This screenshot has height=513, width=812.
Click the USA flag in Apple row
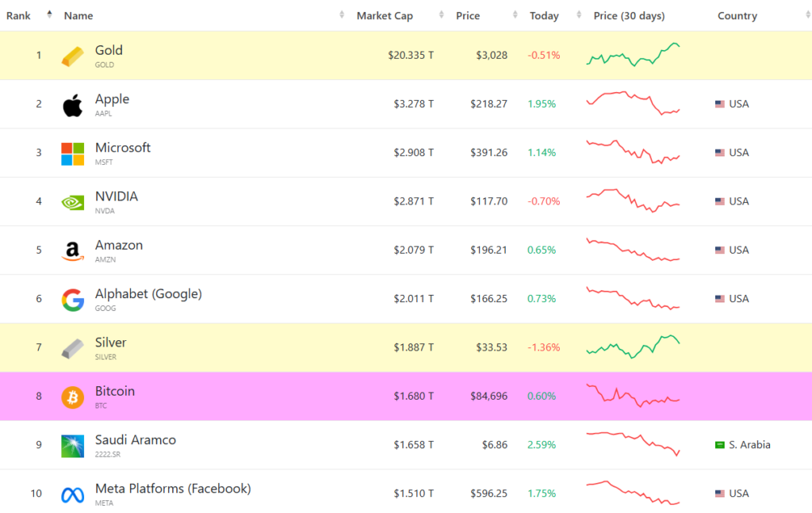(720, 104)
